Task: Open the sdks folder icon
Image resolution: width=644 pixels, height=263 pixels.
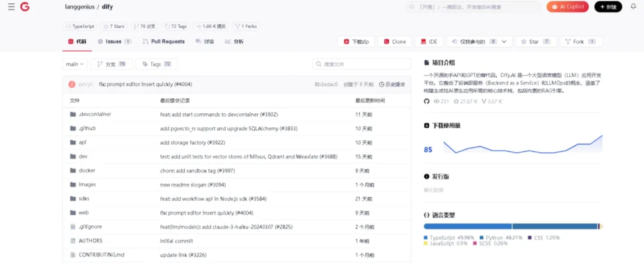Action: tap(73, 199)
